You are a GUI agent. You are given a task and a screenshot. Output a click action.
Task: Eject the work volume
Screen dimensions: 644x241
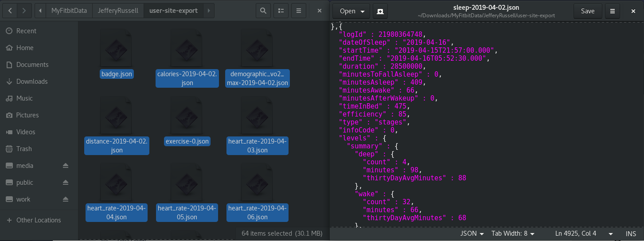pos(66,199)
